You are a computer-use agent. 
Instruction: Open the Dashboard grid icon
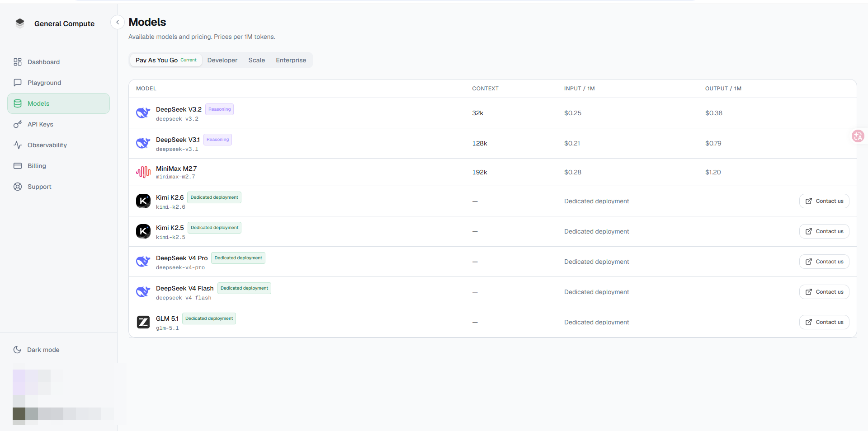point(18,62)
